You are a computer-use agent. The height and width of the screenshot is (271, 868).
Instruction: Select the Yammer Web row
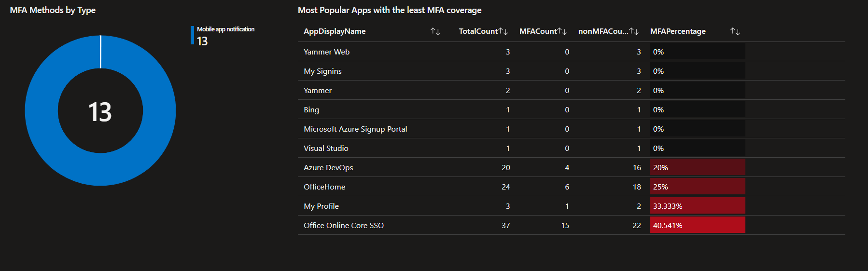coord(571,52)
